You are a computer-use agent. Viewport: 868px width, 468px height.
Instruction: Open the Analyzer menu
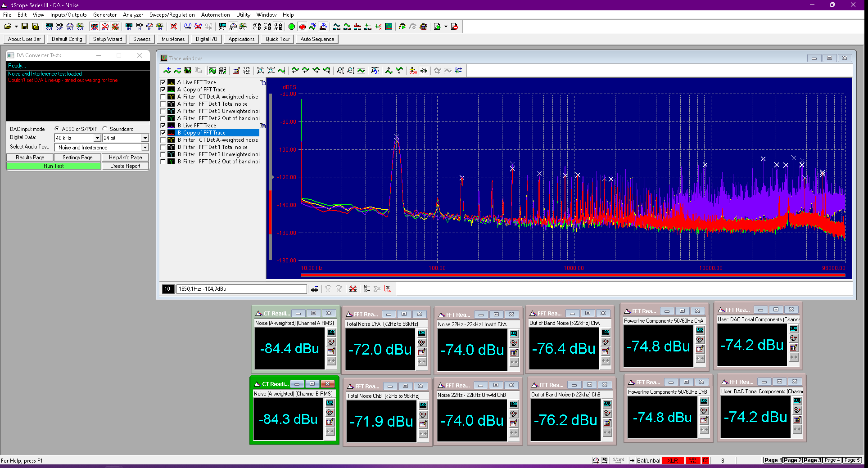click(x=133, y=15)
